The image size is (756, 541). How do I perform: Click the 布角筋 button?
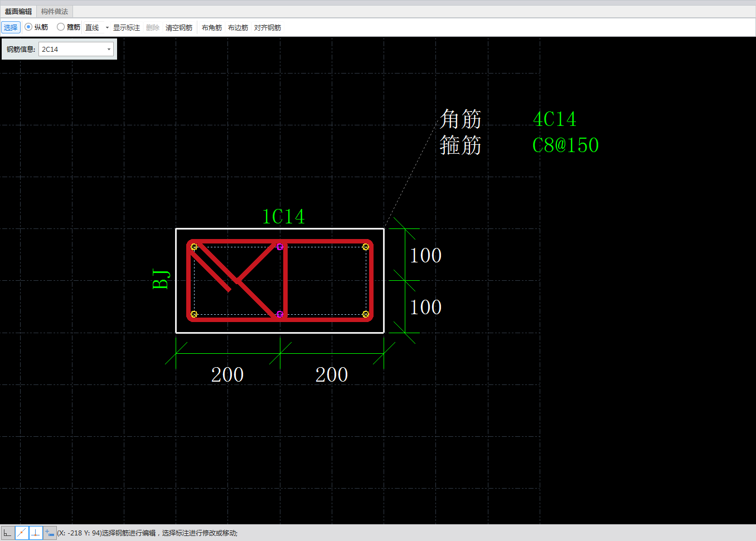tap(212, 27)
